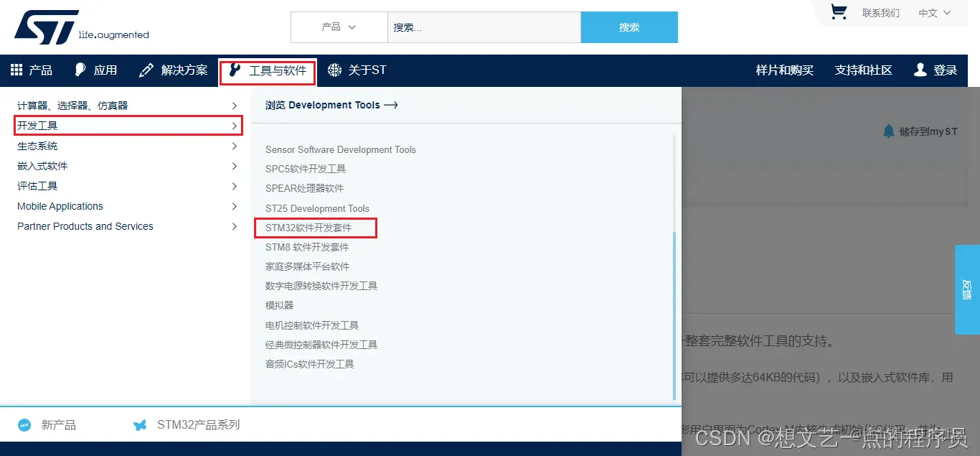
Task: Open the shopping cart icon
Action: click(839, 12)
